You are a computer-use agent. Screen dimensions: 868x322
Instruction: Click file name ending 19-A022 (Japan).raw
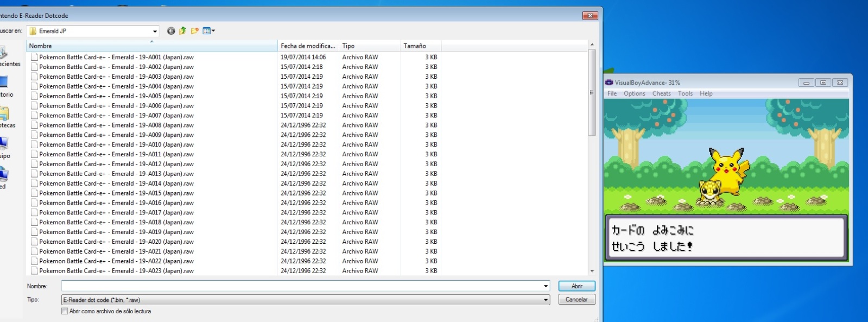[x=116, y=261]
